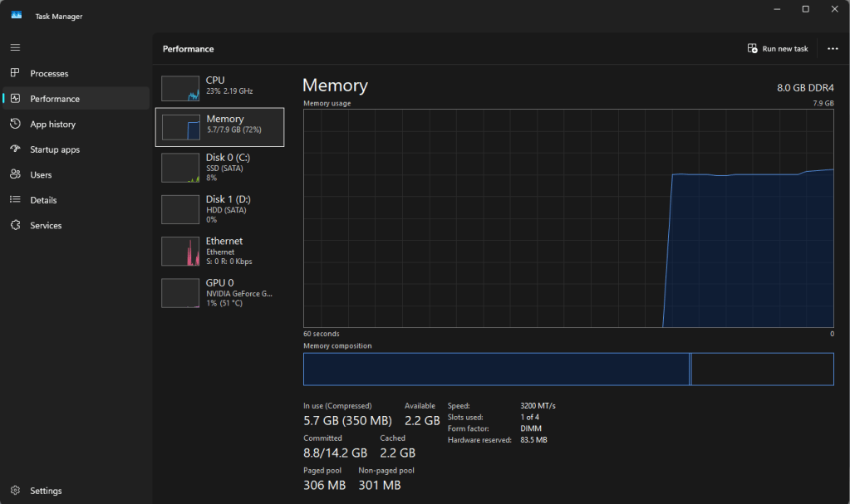Select the Disk 1 (D:) graph thumbnail
Viewport: 850px width, 504px height.
pos(180,209)
